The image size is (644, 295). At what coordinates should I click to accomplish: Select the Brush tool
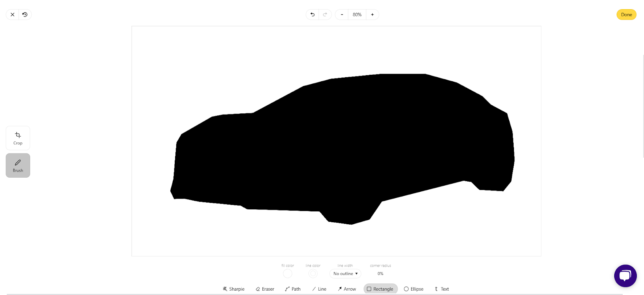[18, 165]
